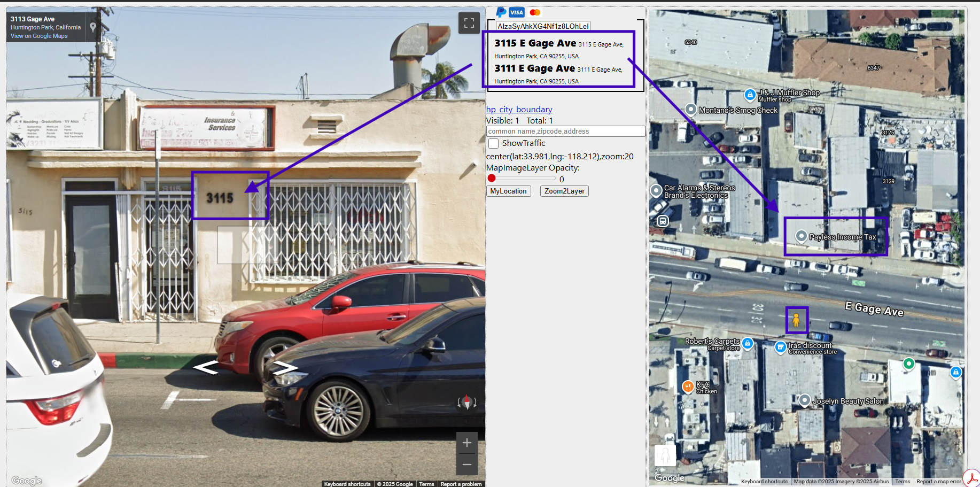Toggle fullscreen street view
The height and width of the screenshot is (487, 980).
pyautogui.click(x=469, y=23)
